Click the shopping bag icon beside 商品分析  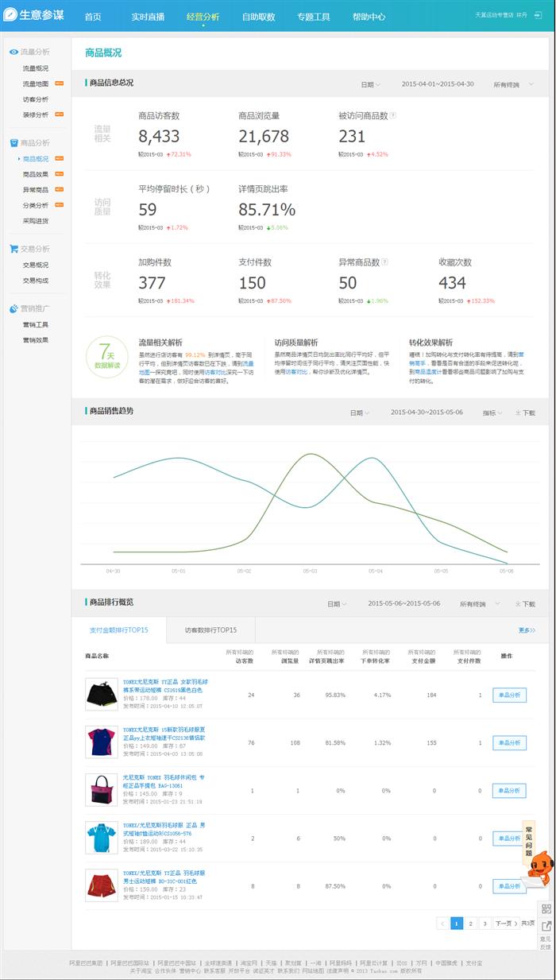14,143
